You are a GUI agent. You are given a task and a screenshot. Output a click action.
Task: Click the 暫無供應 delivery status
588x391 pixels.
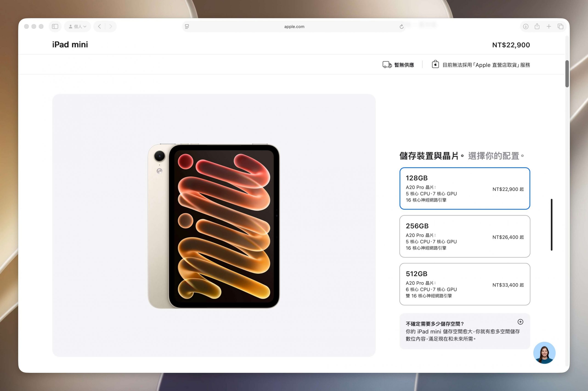[404, 65]
